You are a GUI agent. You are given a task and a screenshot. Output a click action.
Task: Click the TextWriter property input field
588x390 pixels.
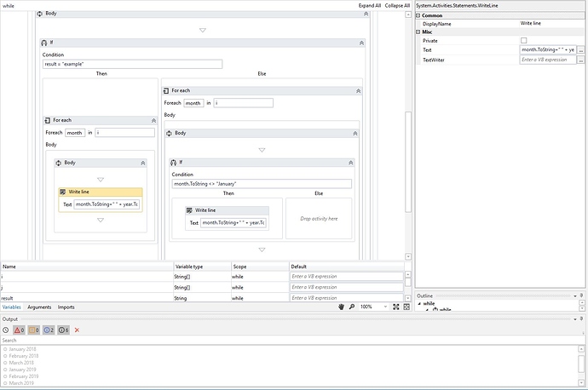click(x=548, y=60)
